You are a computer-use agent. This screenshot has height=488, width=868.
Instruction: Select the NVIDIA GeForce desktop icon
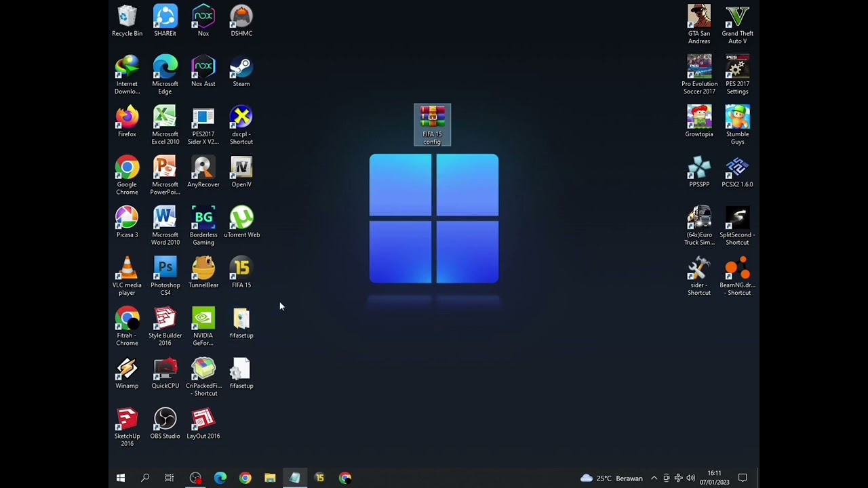(x=203, y=326)
